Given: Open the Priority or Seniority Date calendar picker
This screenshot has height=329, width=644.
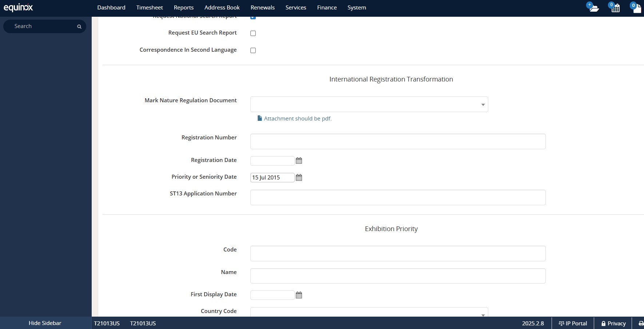Looking at the screenshot, I should point(299,178).
